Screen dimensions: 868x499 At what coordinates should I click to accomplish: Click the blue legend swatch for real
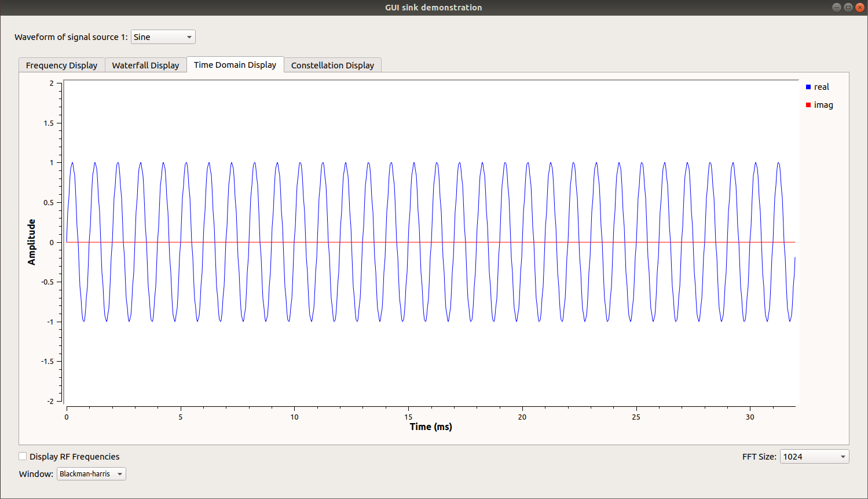[808, 86]
